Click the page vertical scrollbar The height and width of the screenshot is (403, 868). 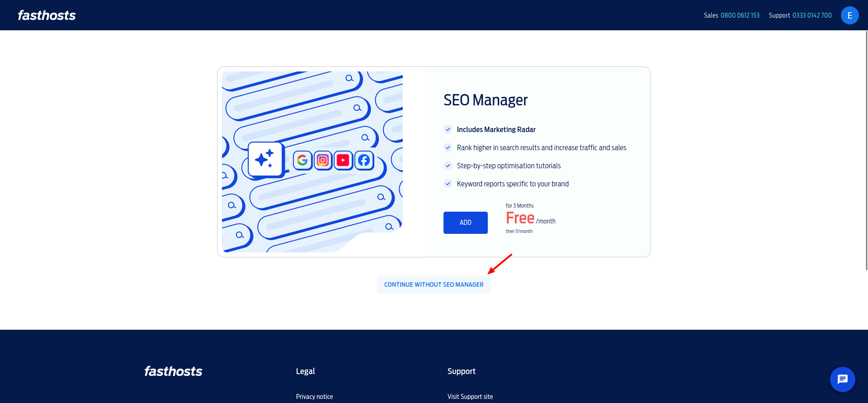[866, 150]
